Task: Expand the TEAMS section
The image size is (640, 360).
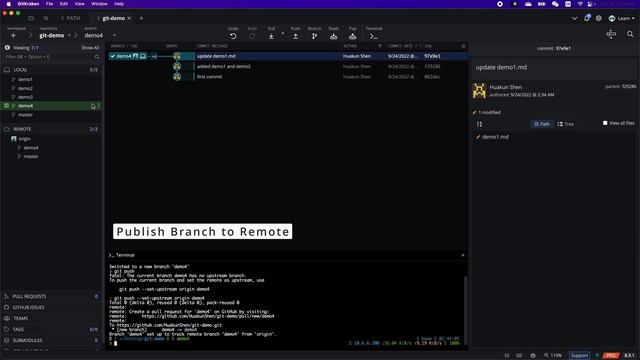Action: 51,318
